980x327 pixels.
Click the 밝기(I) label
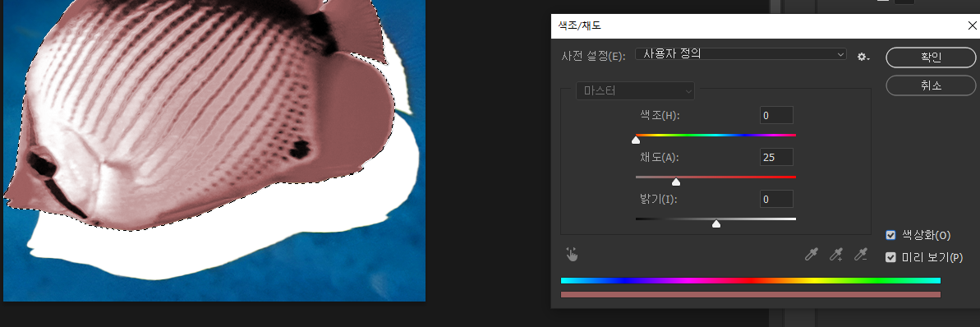coord(660,200)
